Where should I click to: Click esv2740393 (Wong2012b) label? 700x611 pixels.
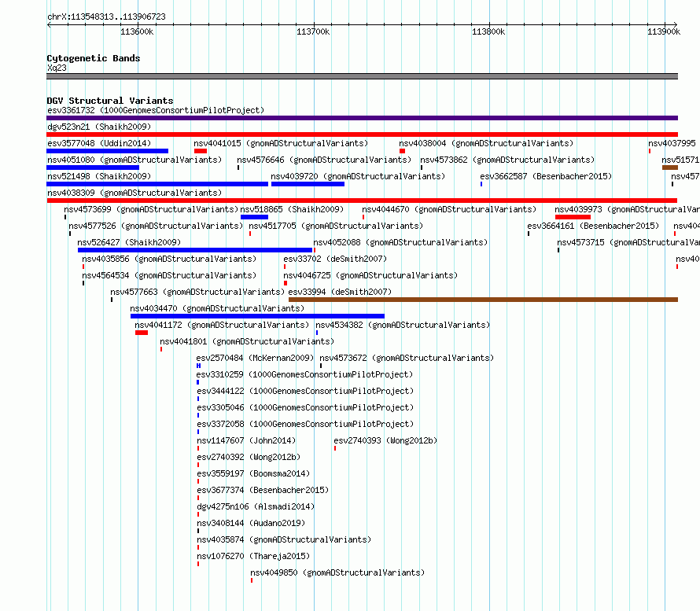click(x=385, y=440)
